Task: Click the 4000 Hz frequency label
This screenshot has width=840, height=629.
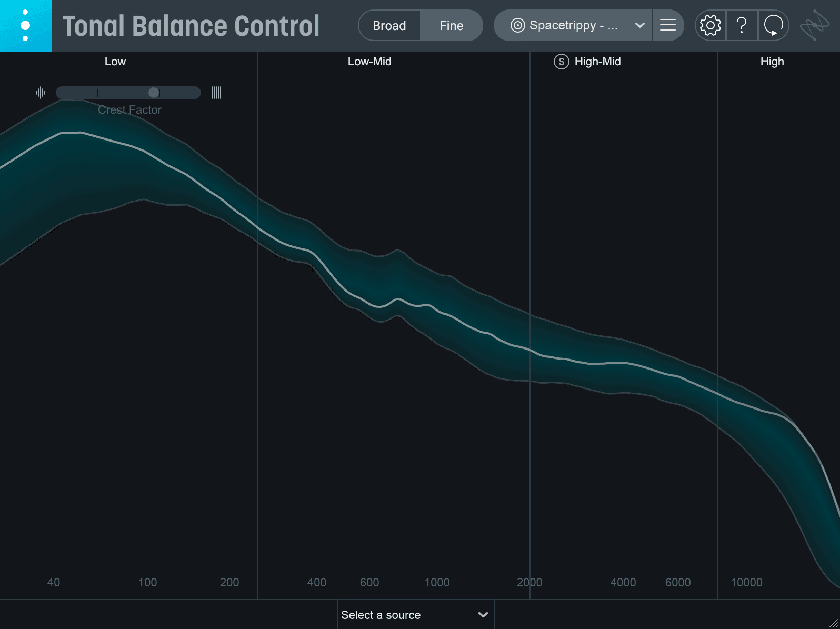Action: tap(623, 582)
